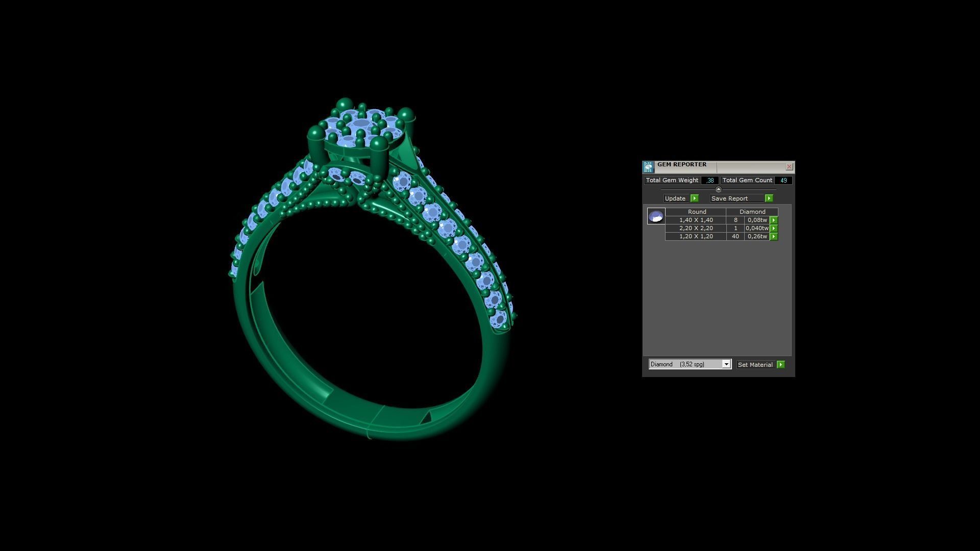Click the Total Gem Count value field
This screenshot has width=980, height=551.
click(783, 181)
